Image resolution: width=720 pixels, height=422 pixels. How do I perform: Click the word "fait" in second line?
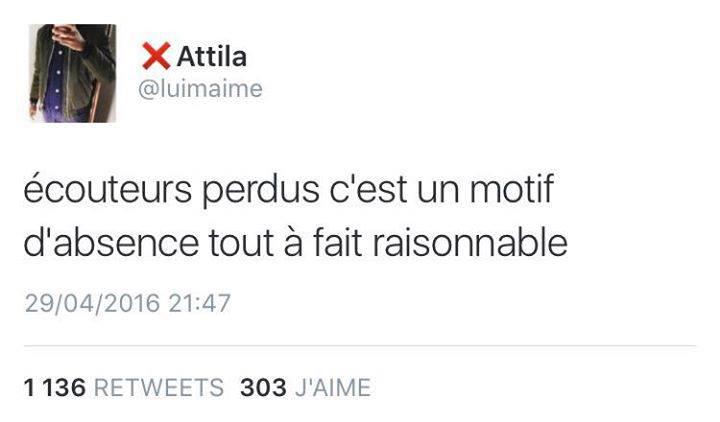(337, 242)
